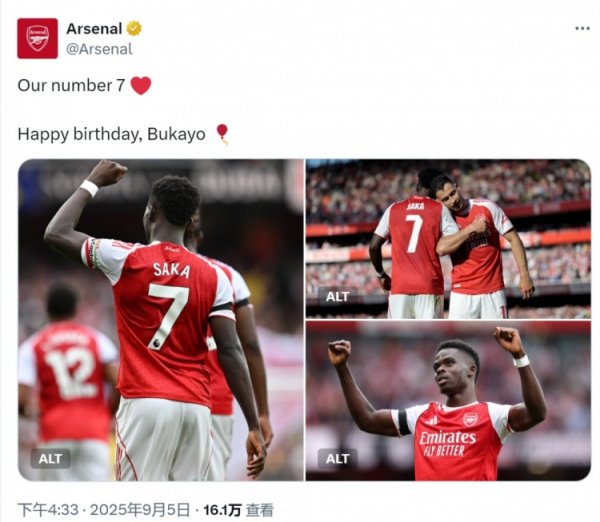Open the @Arsenal handle link
The width and height of the screenshot is (600, 522).
99,48
